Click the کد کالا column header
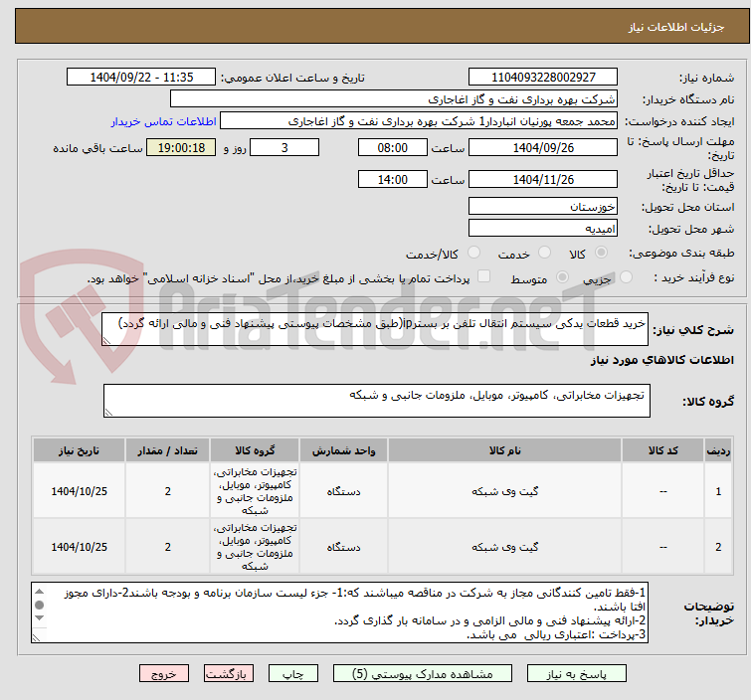 [x=662, y=450]
